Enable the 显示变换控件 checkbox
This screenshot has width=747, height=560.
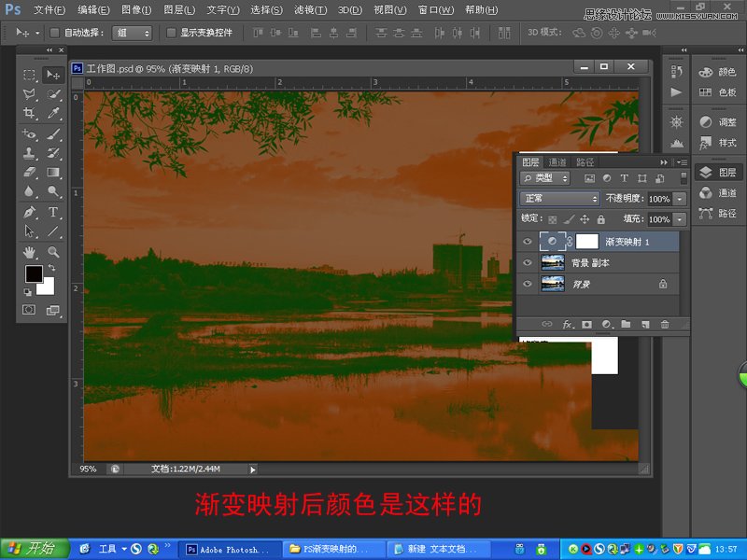click(x=169, y=31)
